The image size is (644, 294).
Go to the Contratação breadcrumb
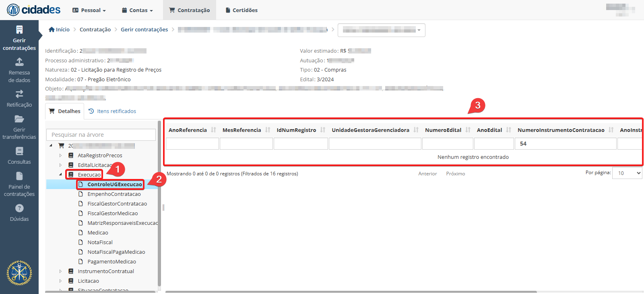pos(95,29)
